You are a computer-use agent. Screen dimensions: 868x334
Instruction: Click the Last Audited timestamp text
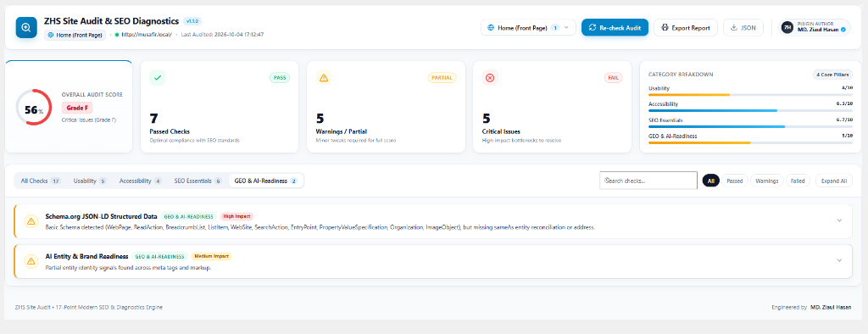point(222,35)
